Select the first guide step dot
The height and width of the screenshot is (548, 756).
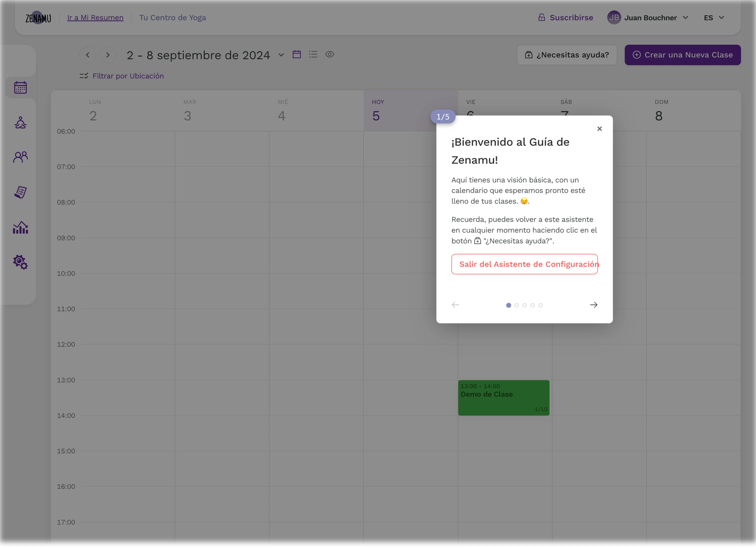tap(508, 305)
